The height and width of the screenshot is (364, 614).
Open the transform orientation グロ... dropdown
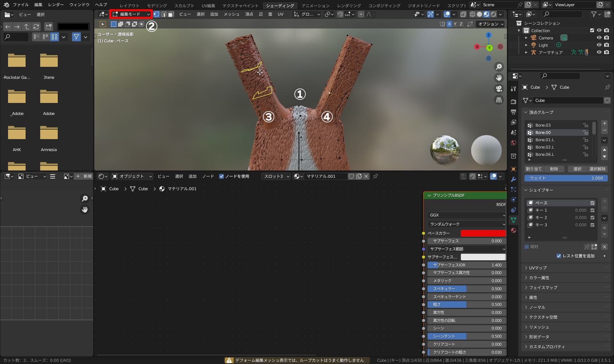(x=307, y=14)
